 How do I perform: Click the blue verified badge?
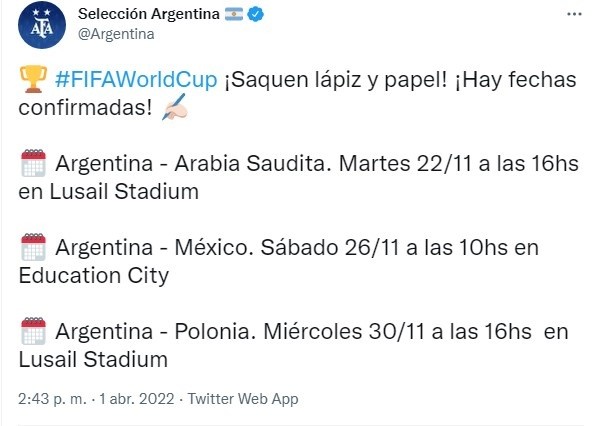click(x=256, y=15)
